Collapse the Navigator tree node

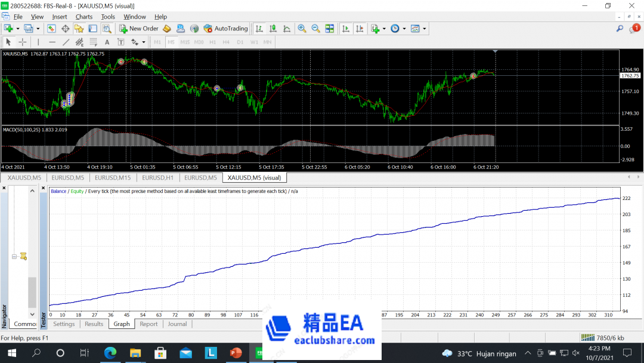coord(14,257)
